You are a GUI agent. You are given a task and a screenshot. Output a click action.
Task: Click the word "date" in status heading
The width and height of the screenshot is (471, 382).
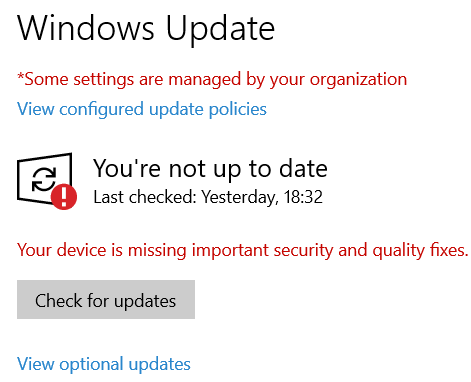pyautogui.click(x=303, y=169)
